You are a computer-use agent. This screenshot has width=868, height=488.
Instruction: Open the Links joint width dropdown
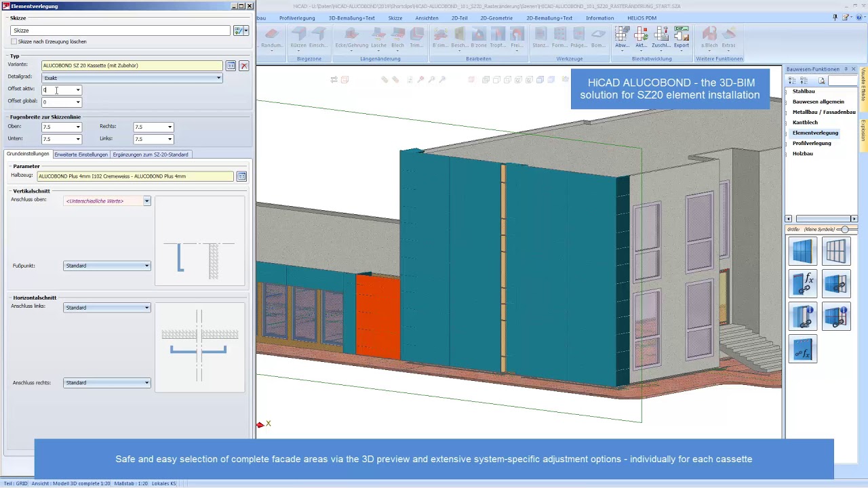[x=170, y=139]
